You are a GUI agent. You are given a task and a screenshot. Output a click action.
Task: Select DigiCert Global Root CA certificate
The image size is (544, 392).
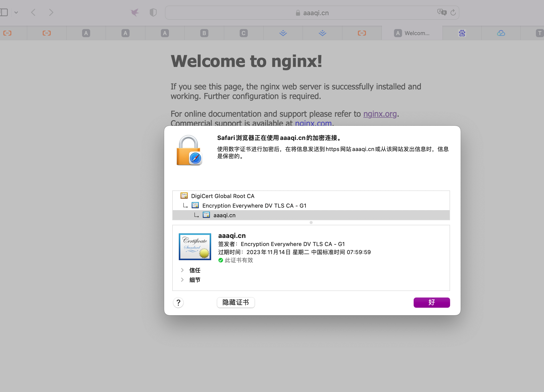(311, 196)
